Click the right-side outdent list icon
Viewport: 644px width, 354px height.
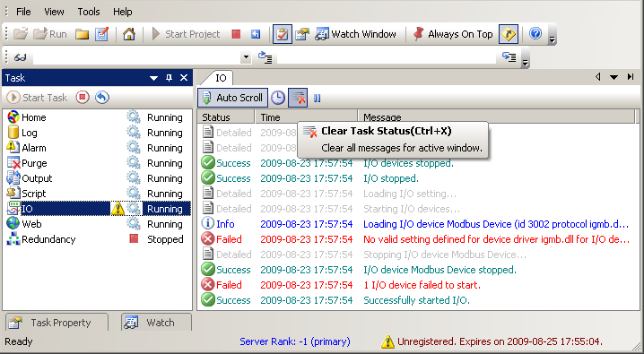coord(509,57)
